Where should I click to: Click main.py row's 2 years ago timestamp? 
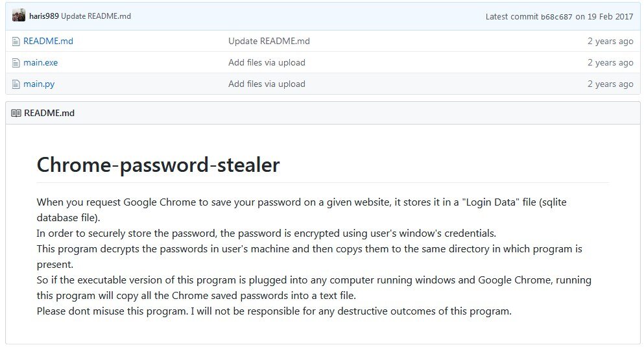pos(610,84)
